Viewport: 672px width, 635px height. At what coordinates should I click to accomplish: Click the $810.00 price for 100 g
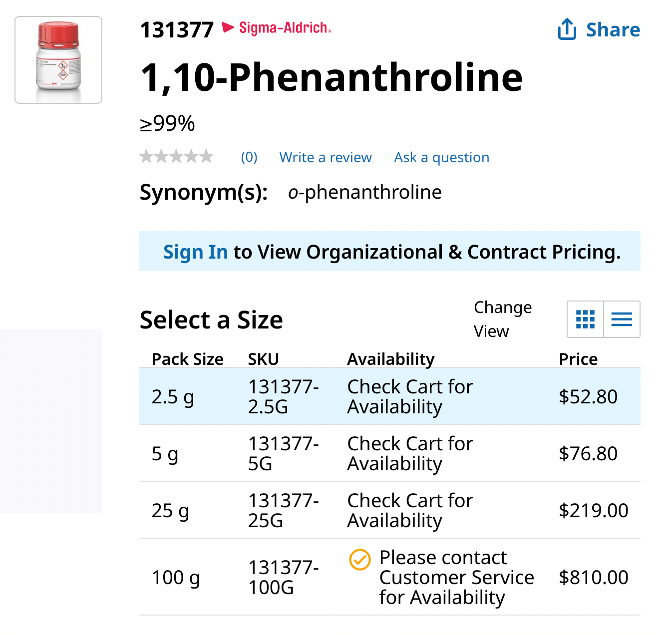click(x=593, y=578)
